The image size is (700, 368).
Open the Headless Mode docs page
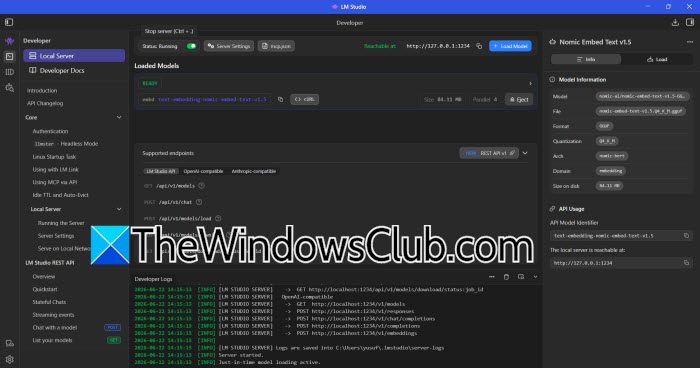66,144
